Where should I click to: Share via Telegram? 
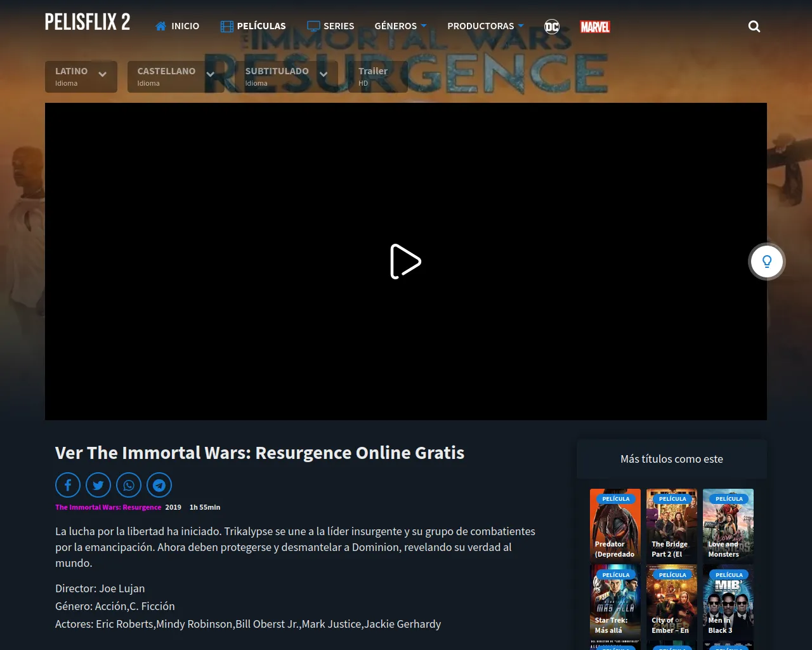click(x=159, y=485)
